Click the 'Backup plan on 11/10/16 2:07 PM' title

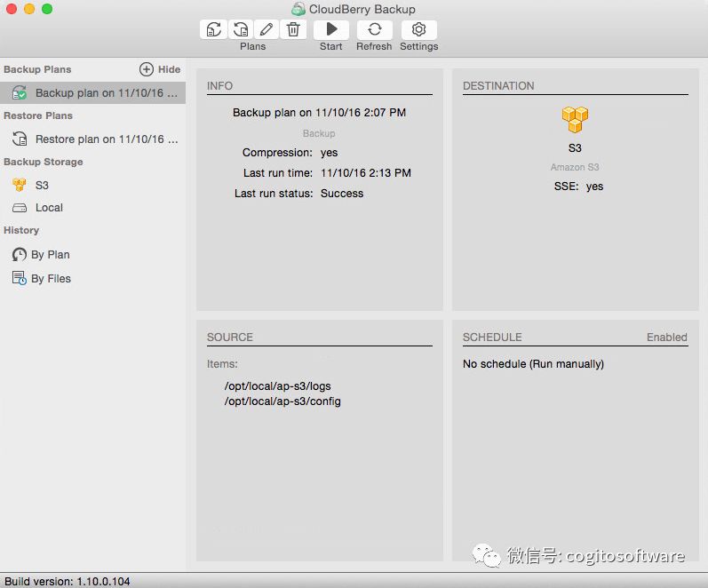click(319, 113)
